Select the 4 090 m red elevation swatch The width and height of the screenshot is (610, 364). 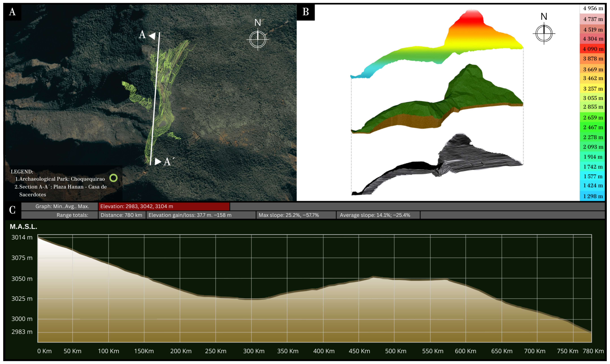(x=593, y=49)
